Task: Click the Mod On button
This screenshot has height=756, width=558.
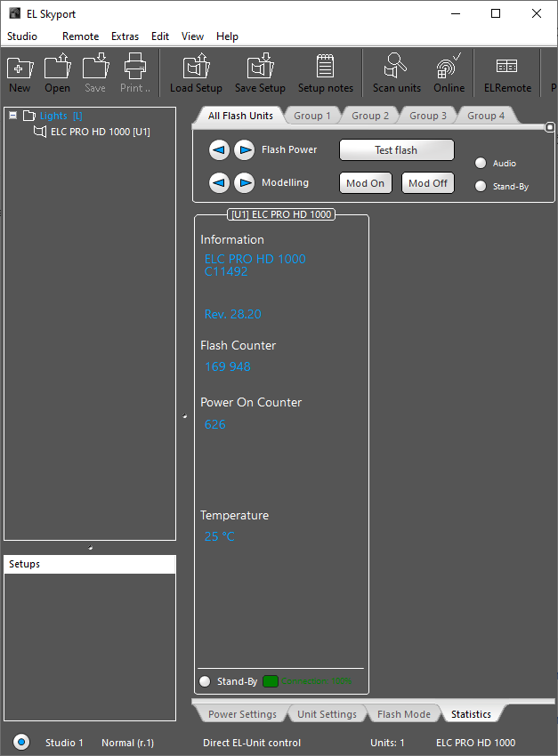Action: pos(365,183)
